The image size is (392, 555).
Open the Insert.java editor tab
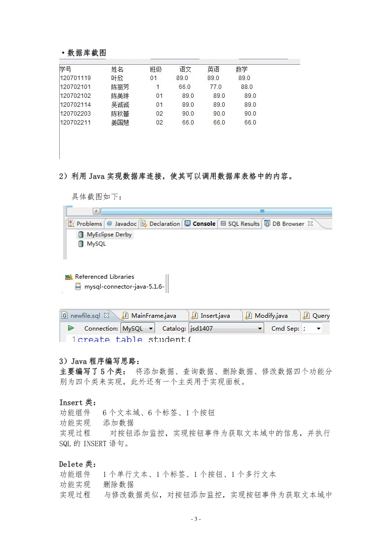pos(215,315)
